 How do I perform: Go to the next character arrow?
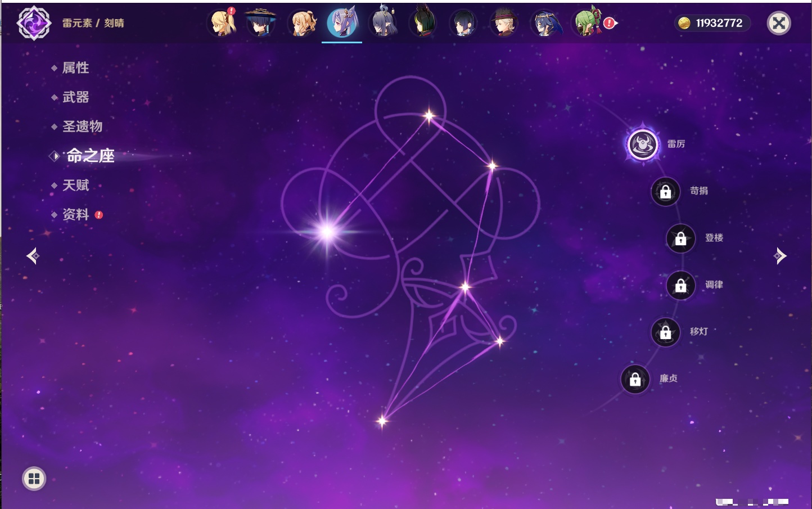coord(780,256)
